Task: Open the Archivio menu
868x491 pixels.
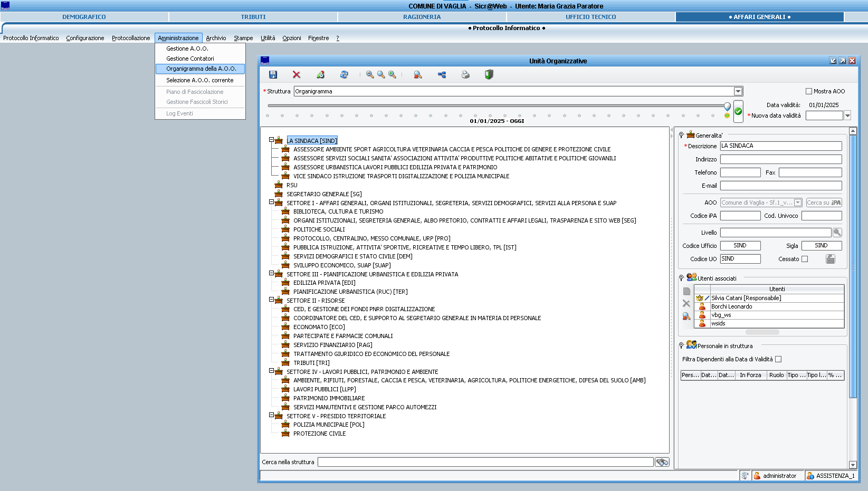Action: pyautogui.click(x=216, y=38)
